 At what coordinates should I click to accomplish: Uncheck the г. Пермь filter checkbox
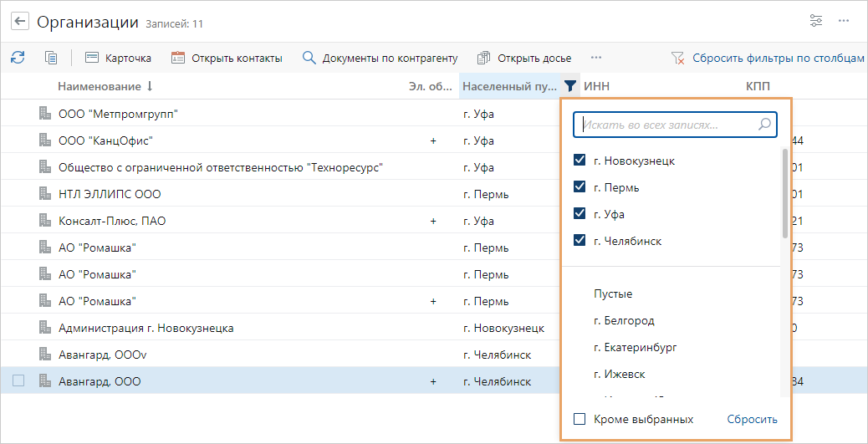coord(580,187)
